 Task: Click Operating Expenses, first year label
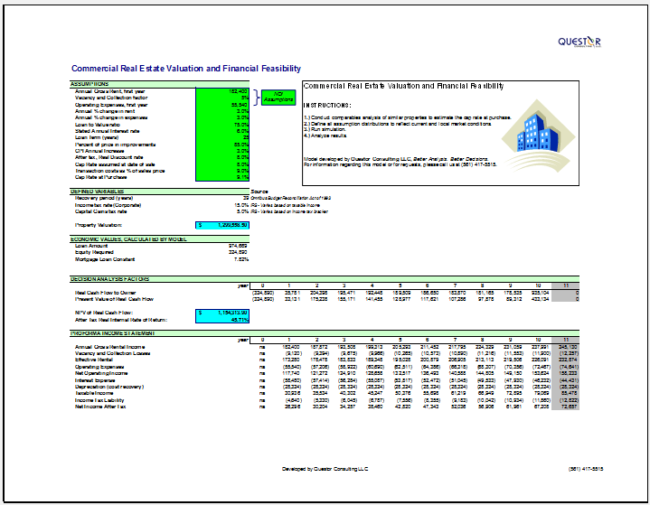coord(111,105)
